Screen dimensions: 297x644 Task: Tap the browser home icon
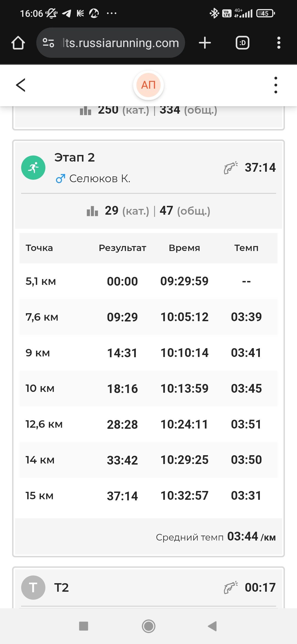click(18, 43)
